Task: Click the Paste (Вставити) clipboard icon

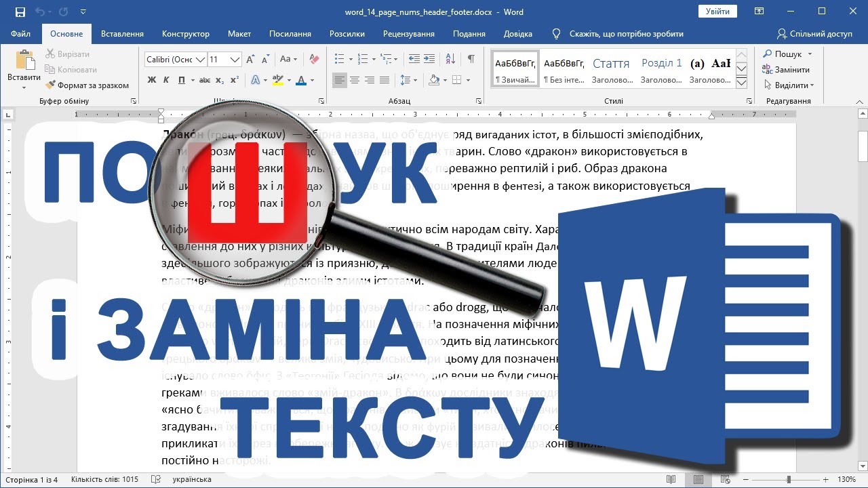Action: [x=24, y=61]
